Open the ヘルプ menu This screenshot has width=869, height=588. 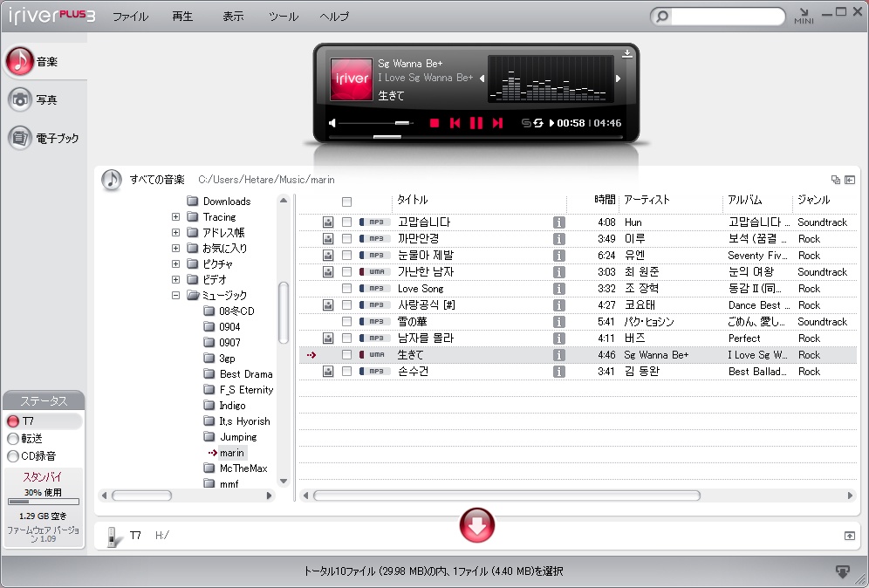click(x=334, y=17)
